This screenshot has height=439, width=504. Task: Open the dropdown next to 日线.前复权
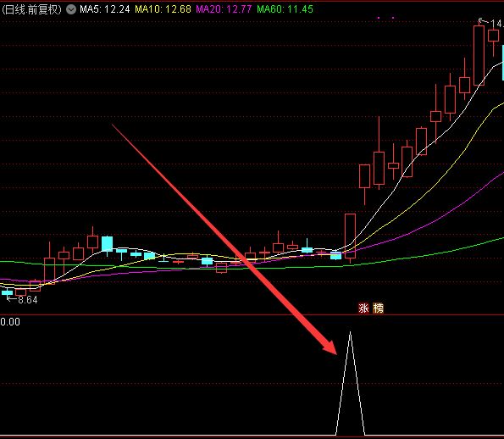tap(71, 9)
